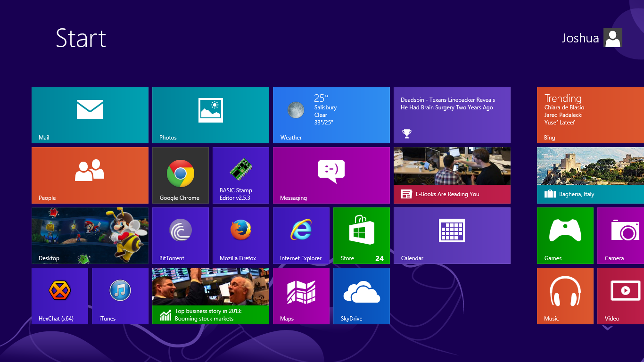
Task: Open the Calendar tile
Action: 452,235
